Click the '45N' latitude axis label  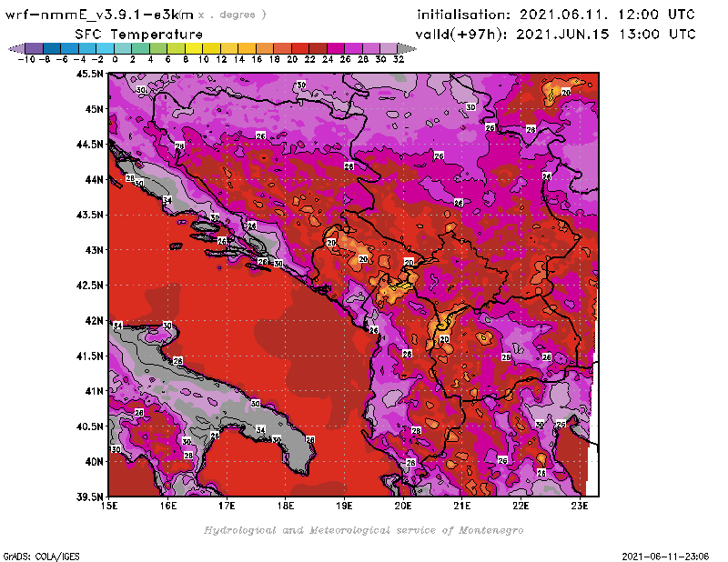click(95, 109)
